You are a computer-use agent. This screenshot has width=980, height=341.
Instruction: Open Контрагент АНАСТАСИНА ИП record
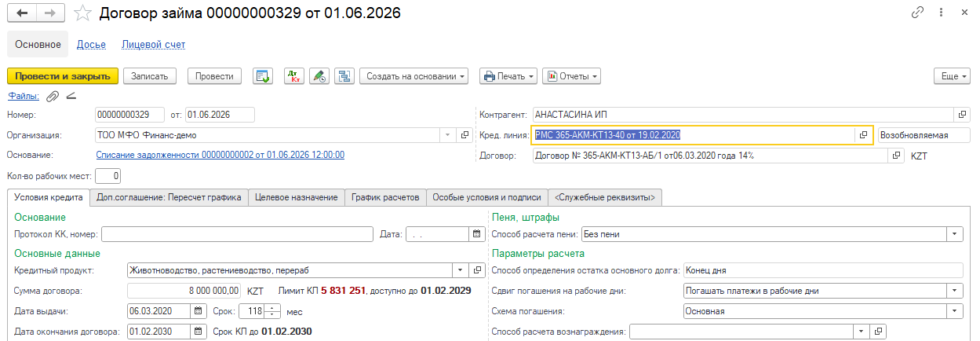(x=963, y=115)
